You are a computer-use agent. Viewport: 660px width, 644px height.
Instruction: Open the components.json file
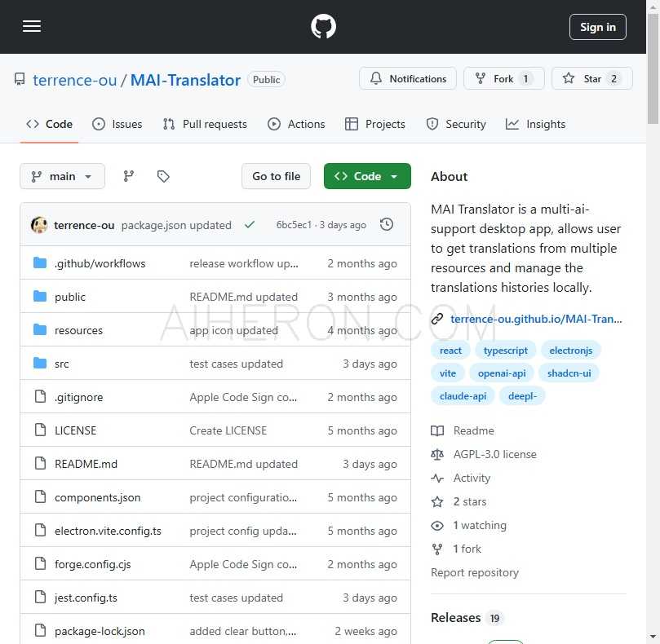coord(98,497)
